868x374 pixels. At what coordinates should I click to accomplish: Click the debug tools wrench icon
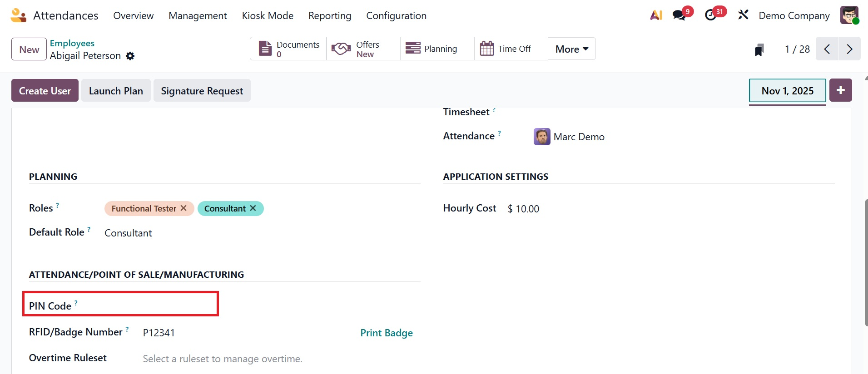(743, 15)
